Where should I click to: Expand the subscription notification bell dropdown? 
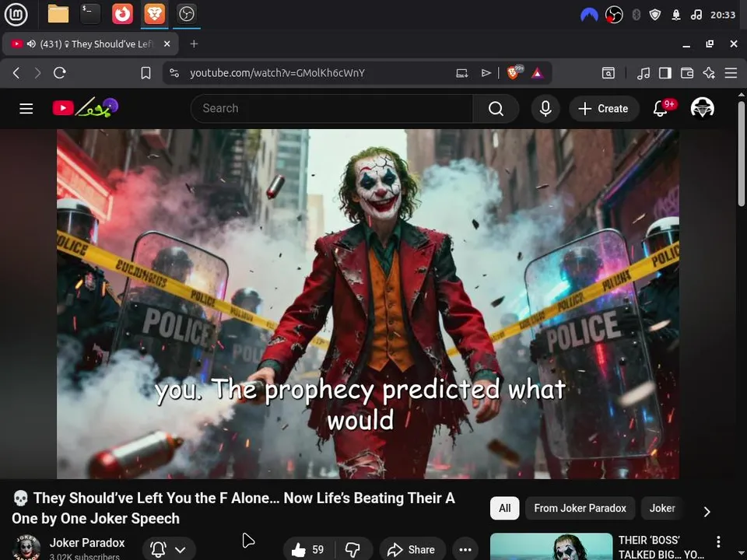[x=169, y=550]
